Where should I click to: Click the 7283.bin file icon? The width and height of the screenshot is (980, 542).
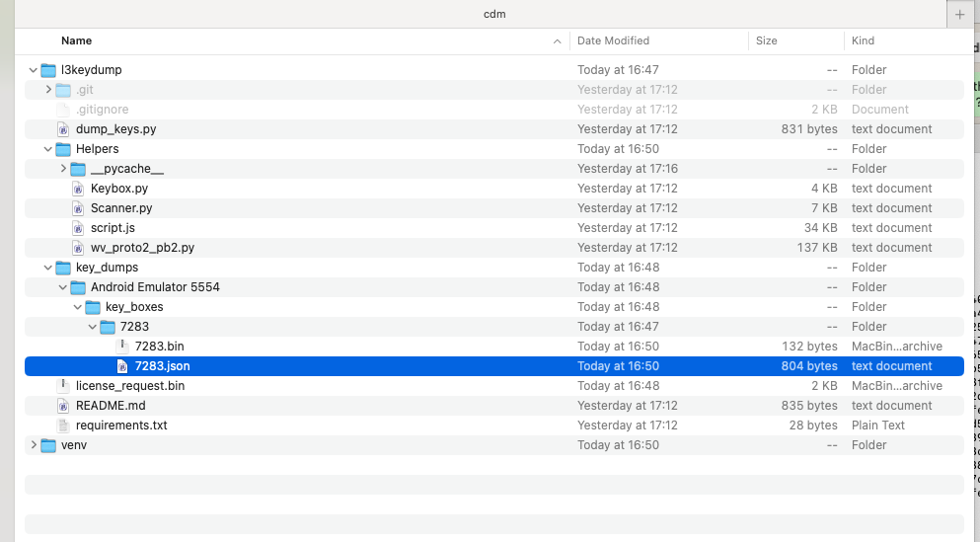click(122, 347)
